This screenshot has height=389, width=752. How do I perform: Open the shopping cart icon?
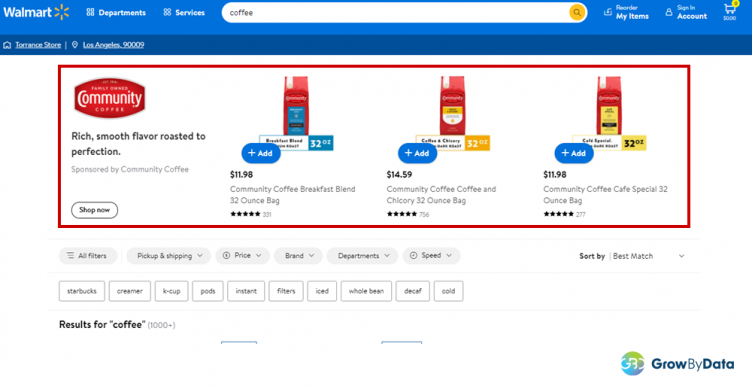click(730, 11)
